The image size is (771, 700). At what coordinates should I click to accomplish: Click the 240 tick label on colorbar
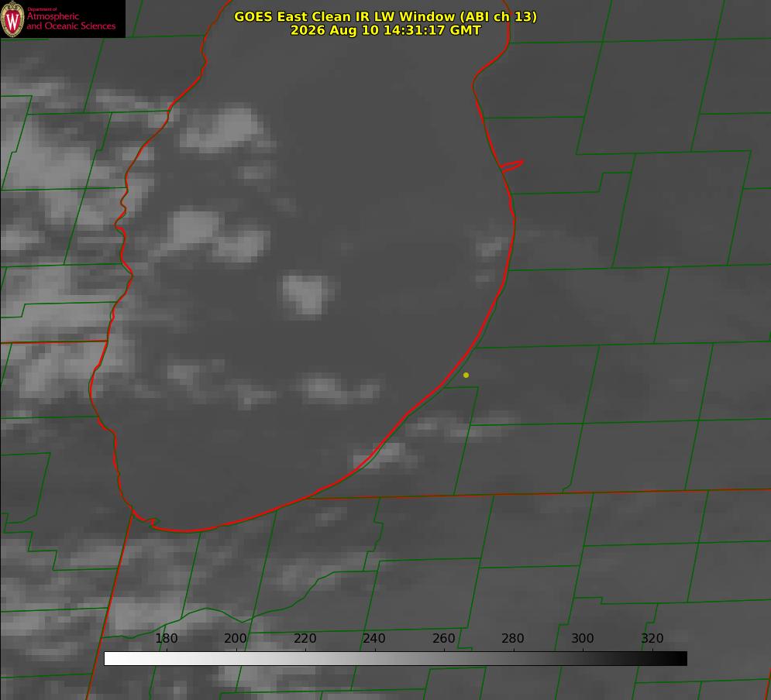(x=374, y=638)
